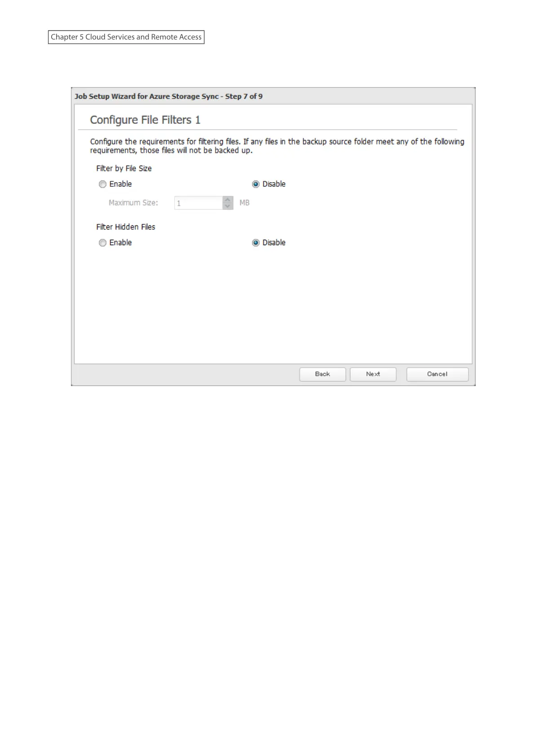535x756 pixels.
Task: Select Disable under Filter by File Size
Action: 256,184
